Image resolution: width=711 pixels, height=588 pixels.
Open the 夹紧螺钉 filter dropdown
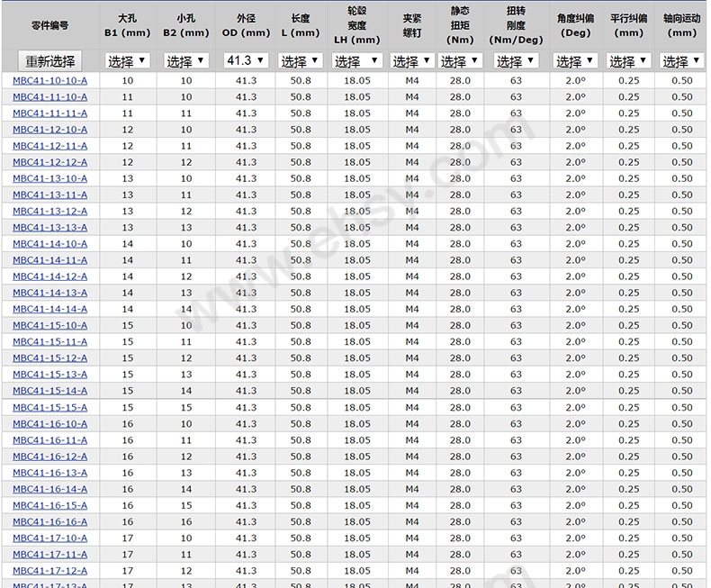[x=411, y=60]
